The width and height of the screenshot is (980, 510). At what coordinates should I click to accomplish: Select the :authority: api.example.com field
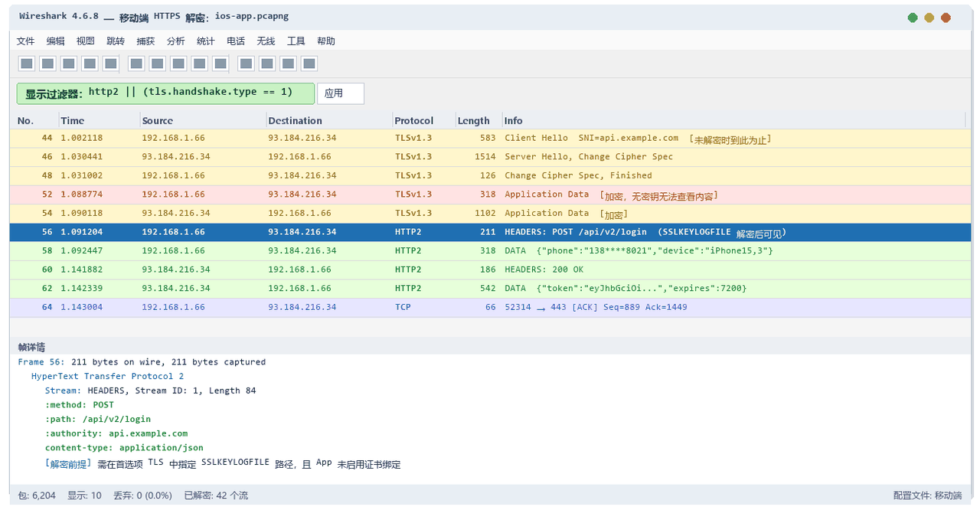116,433
